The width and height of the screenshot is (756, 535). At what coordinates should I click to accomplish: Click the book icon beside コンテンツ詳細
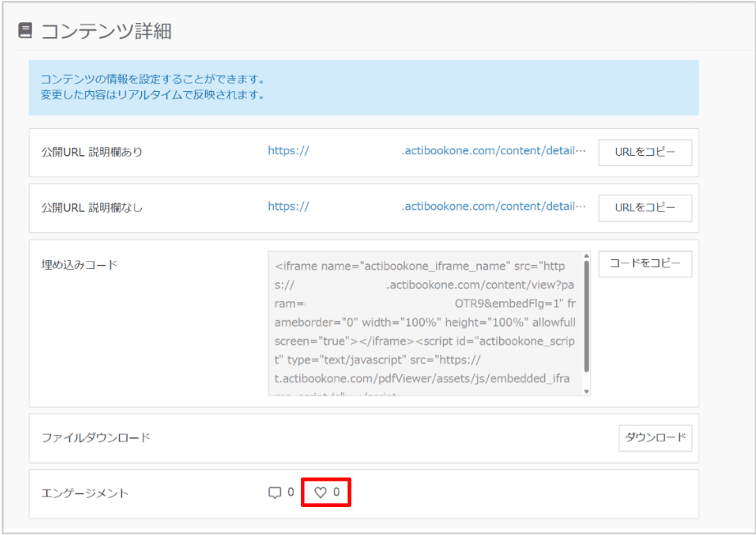[25, 31]
